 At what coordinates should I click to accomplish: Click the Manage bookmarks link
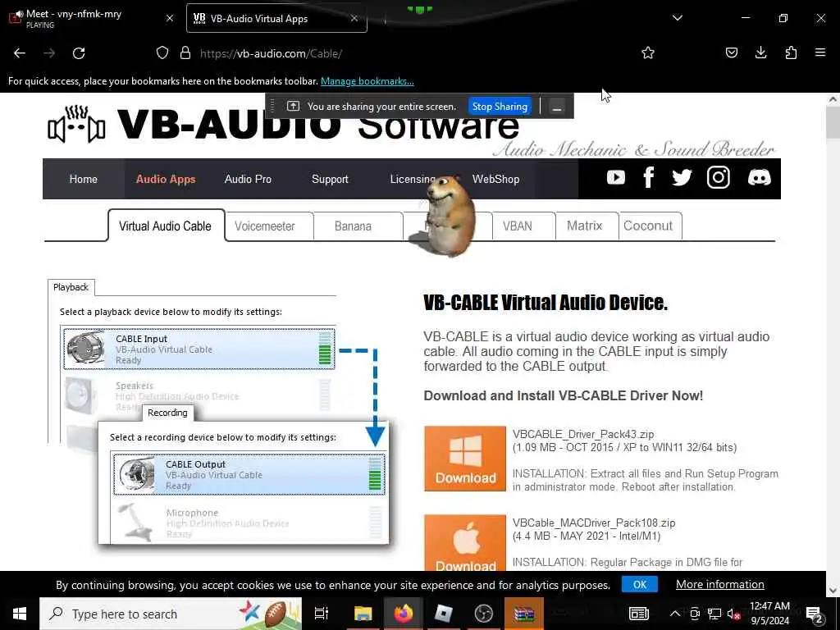(x=367, y=81)
